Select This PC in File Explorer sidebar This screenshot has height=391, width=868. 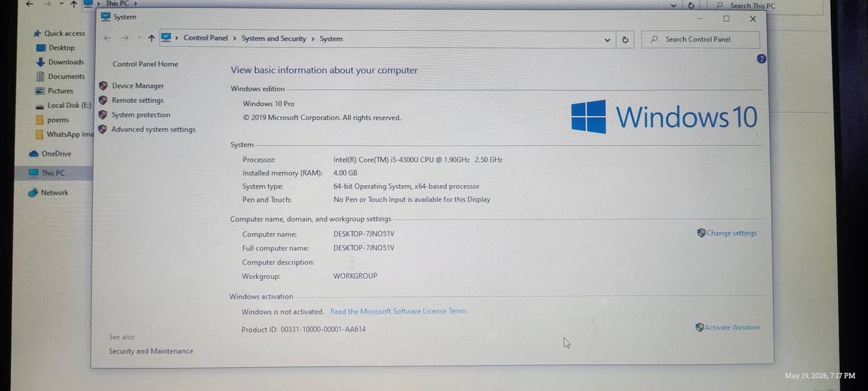point(53,173)
